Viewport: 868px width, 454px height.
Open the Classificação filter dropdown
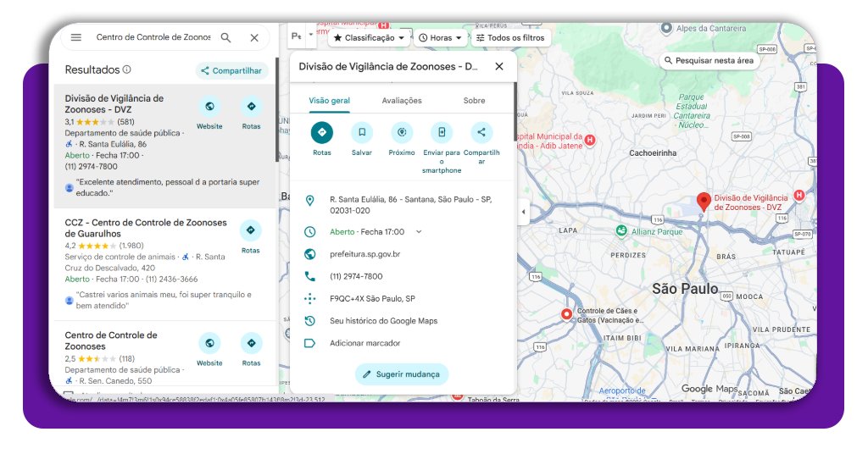click(369, 38)
